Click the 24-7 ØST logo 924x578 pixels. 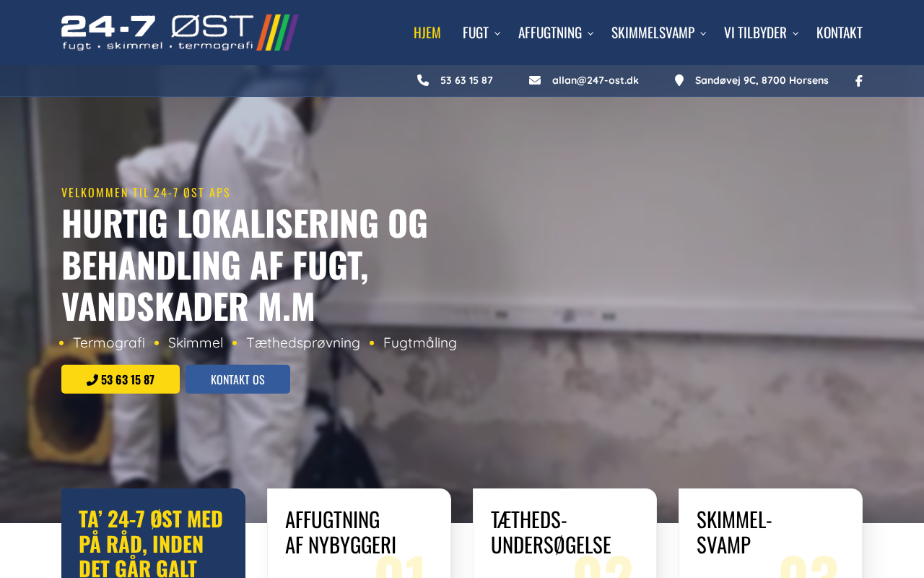click(180, 33)
